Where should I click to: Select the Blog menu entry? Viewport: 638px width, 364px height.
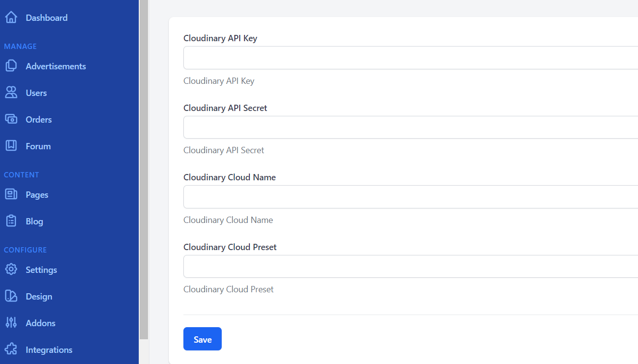point(34,221)
